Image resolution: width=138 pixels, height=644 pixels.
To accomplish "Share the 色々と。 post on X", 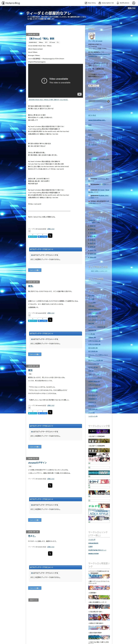I will coord(50,554).
